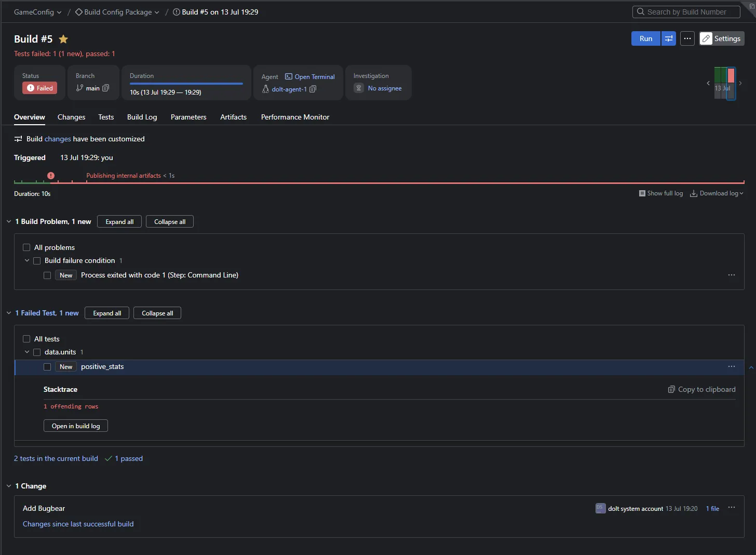The image size is (756, 555).
Task: Switch to the Tests tab
Action: 106,117
